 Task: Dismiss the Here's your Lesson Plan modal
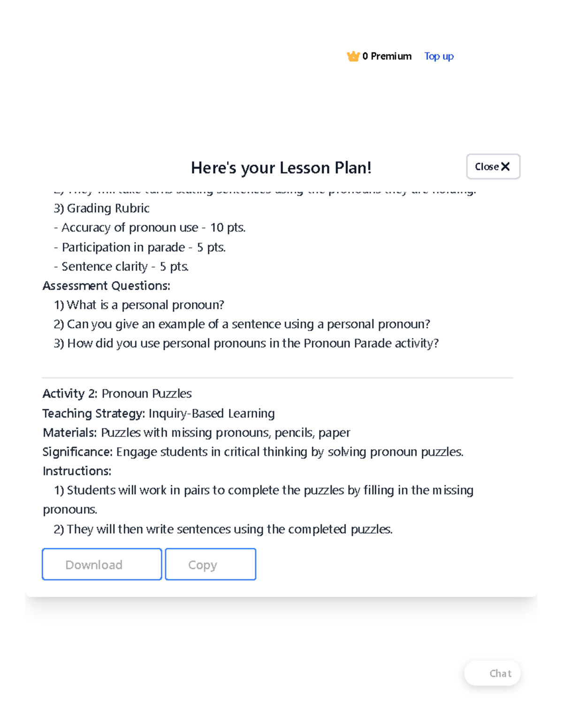point(493,166)
